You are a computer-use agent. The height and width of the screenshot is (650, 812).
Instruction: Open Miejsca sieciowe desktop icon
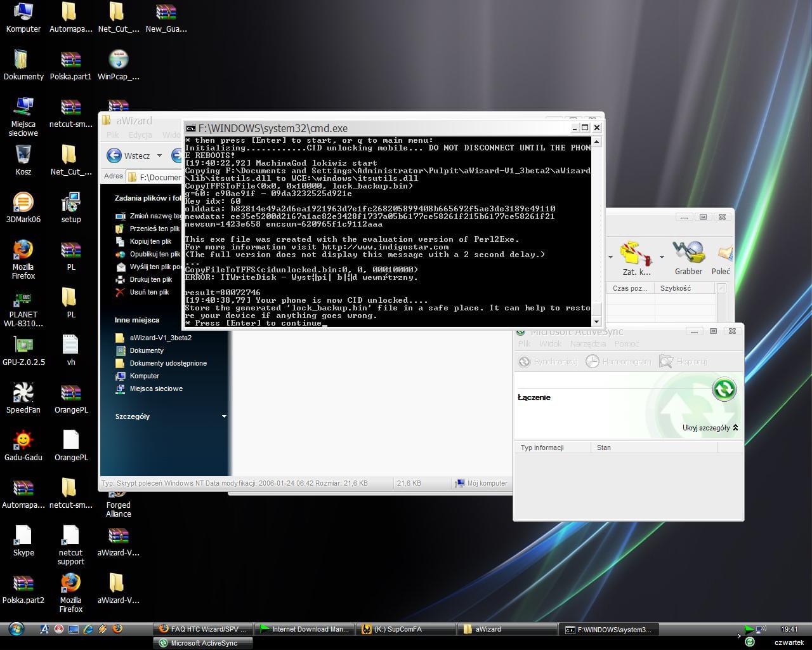click(23, 116)
